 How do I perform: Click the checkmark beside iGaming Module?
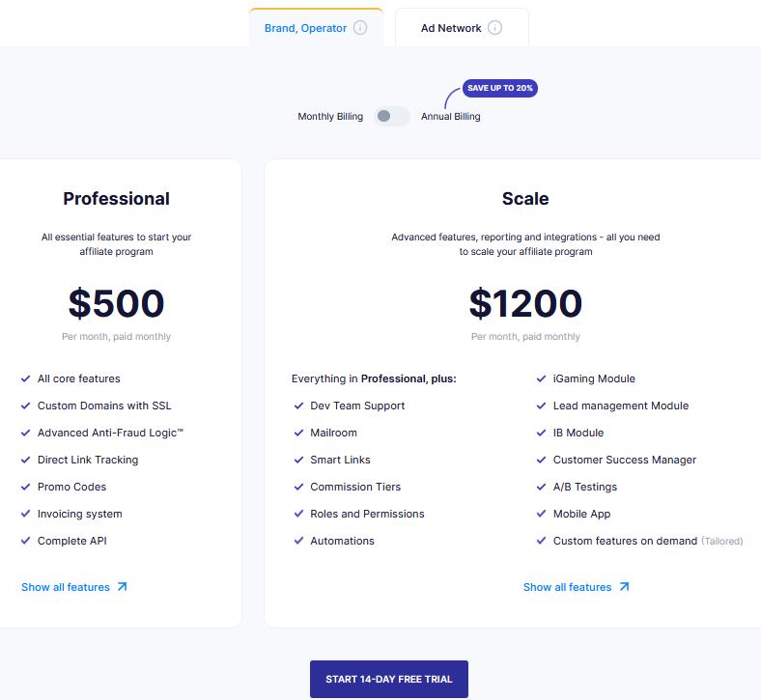click(x=542, y=378)
